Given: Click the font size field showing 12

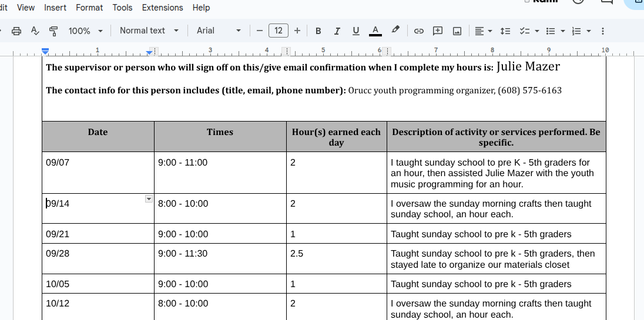Looking at the screenshot, I should click(x=279, y=31).
